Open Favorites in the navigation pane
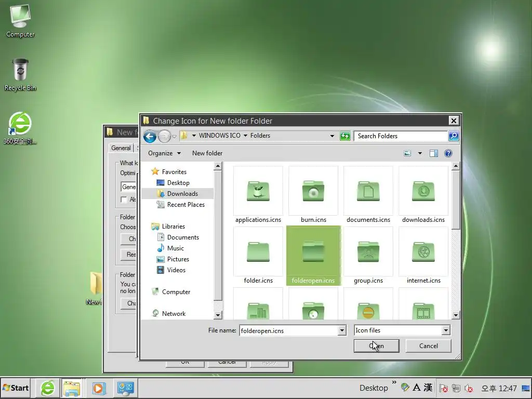Image resolution: width=532 pixels, height=399 pixels. point(174,171)
